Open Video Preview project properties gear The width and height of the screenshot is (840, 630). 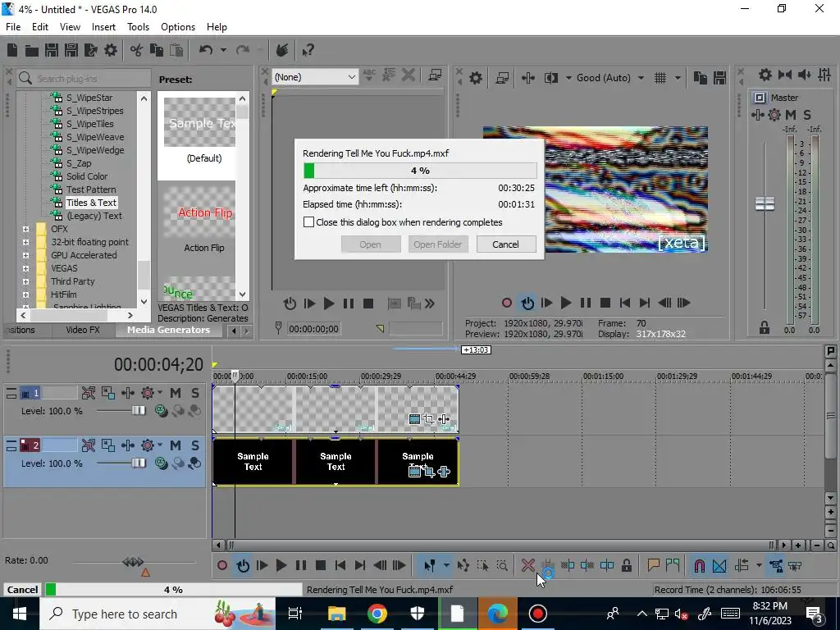(x=476, y=78)
